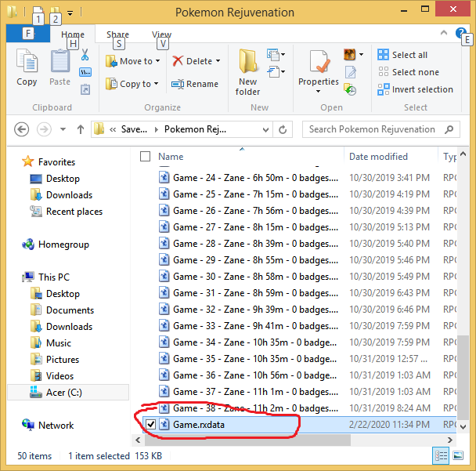The height and width of the screenshot is (471, 476).
Task: Sort by Date modified column header
Action: [379, 157]
